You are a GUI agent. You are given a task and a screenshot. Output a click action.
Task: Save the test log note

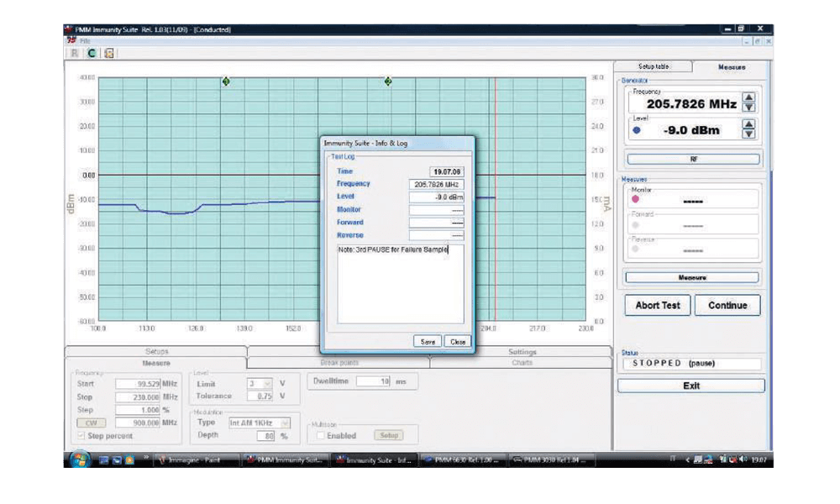[427, 341]
